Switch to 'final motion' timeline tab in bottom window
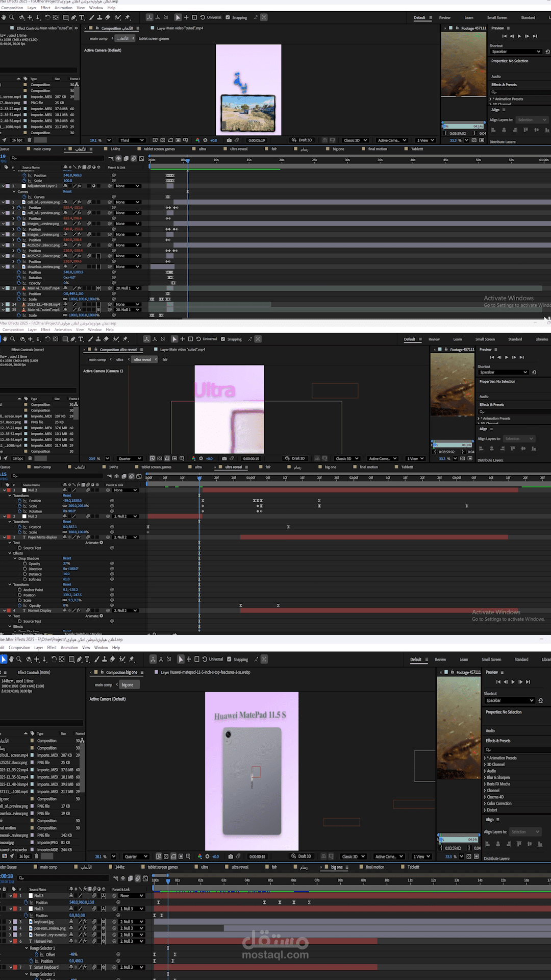Viewport: 551px width, 980px height. [x=375, y=867]
